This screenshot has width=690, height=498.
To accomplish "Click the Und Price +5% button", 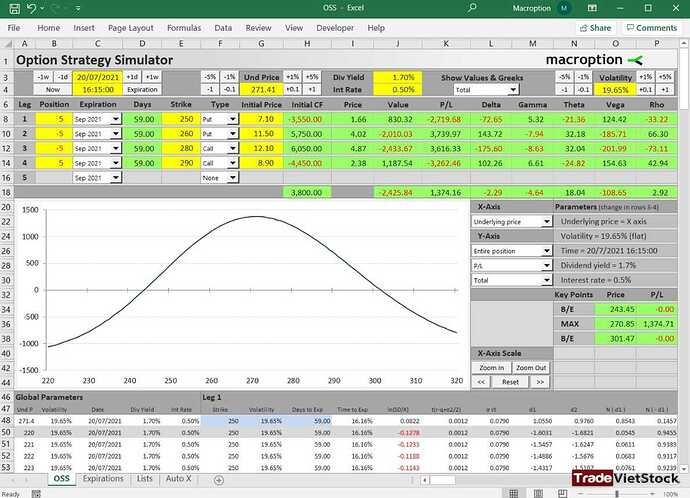I will coord(312,77).
